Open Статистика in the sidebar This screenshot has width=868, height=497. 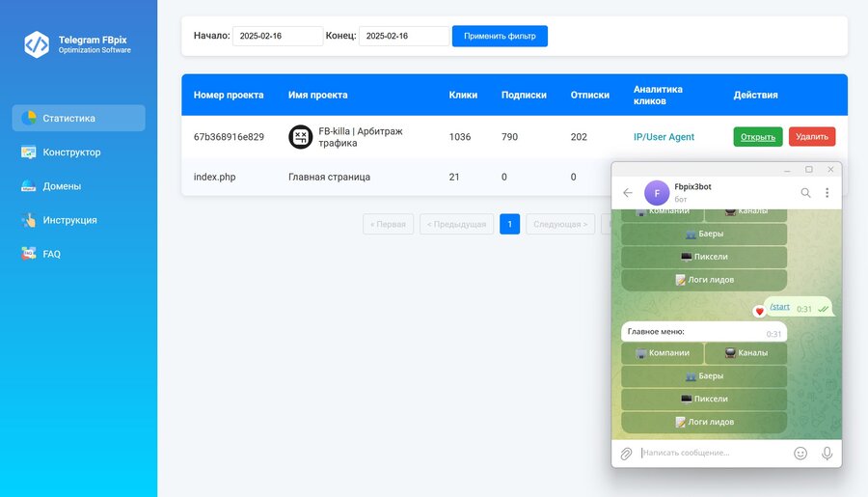pyautogui.click(x=79, y=118)
